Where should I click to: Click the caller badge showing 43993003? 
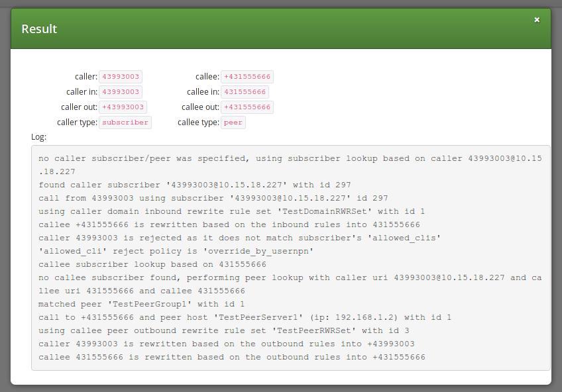click(x=121, y=76)
